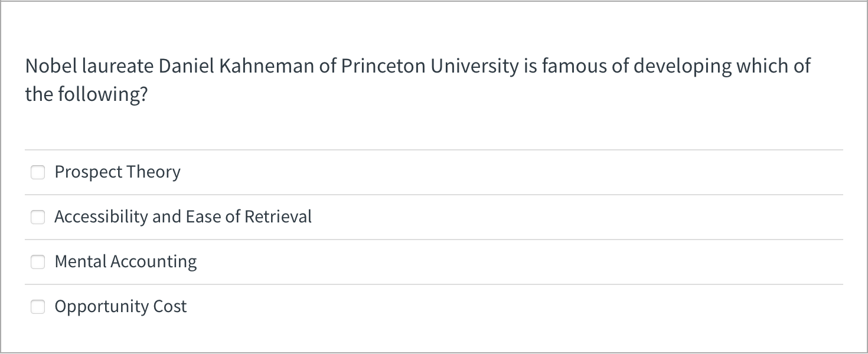Click the "Opportunity Cost" answer label
Viewport: 868px width, 354px height.
[120, 307]
